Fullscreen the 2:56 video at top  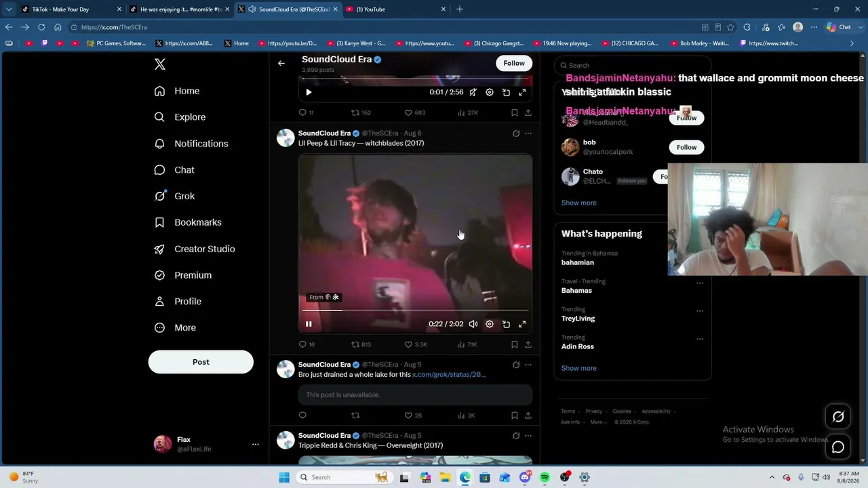(x=522, y=92)
